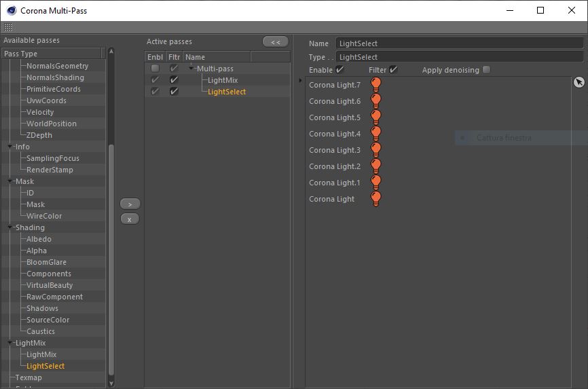The width and height of the screenshot is (588, 389).
Task: Select UvwCoords pass type
Action: click(46, 100)
